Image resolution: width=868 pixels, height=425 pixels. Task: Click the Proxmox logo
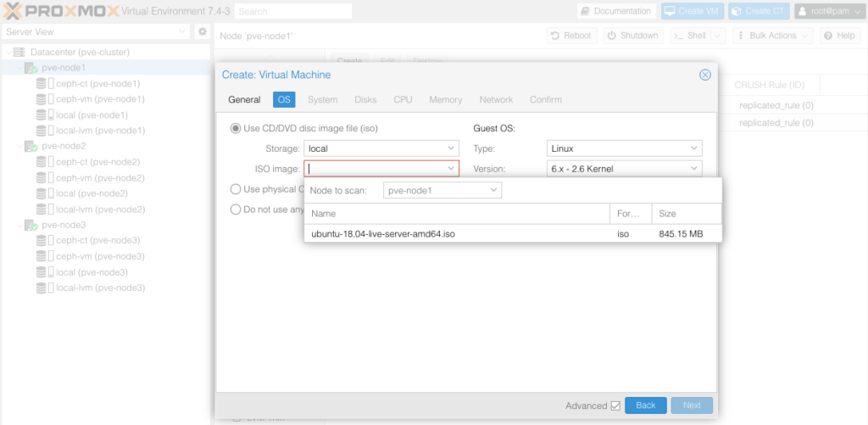click(x=60, y=11)
